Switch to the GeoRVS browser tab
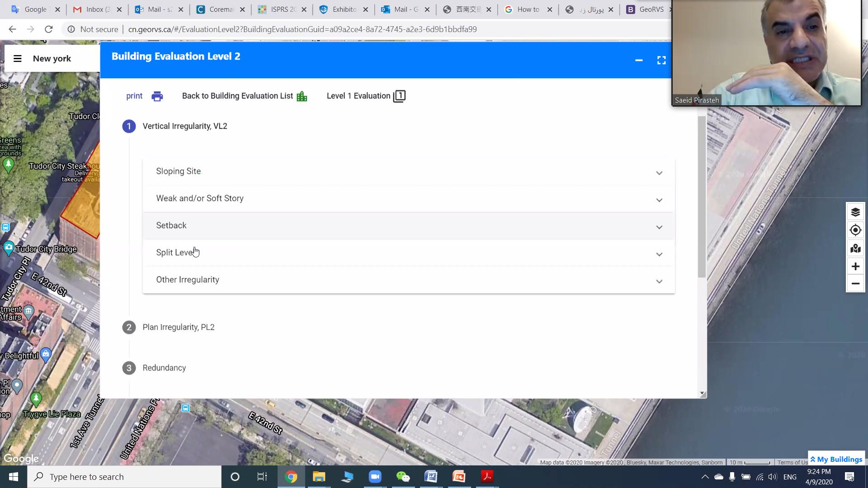This screenshot has width=868, height=488. coord(650,9)
